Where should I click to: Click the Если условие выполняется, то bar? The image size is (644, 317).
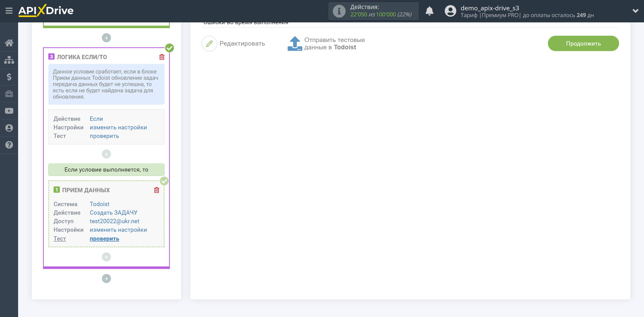pos(106,170)
